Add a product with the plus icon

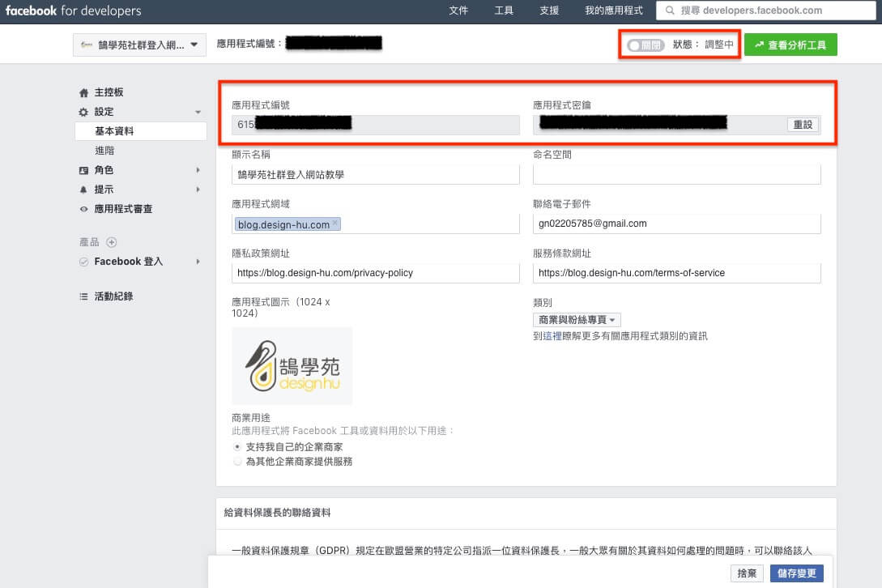click(112, 242)
